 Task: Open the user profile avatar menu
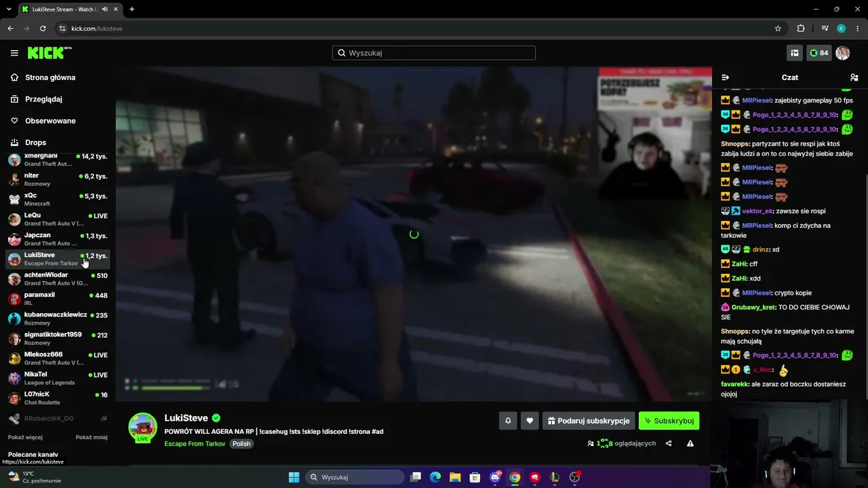pyautogui.click(x=843, y=53)
